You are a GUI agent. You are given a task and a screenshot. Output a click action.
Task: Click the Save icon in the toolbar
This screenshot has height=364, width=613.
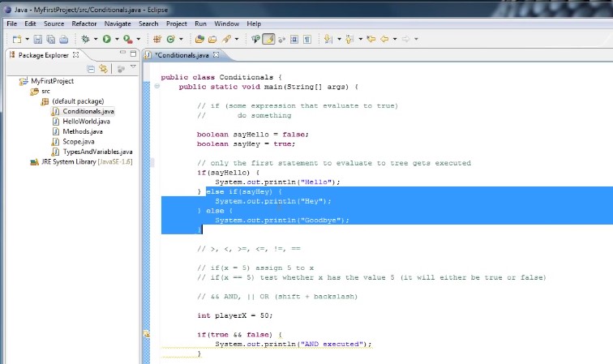point(38,39)
